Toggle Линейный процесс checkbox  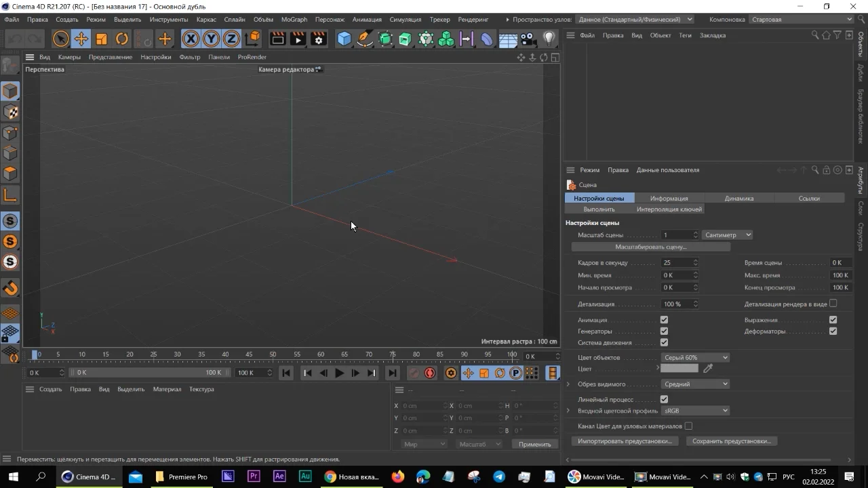(x=664, y=400)
